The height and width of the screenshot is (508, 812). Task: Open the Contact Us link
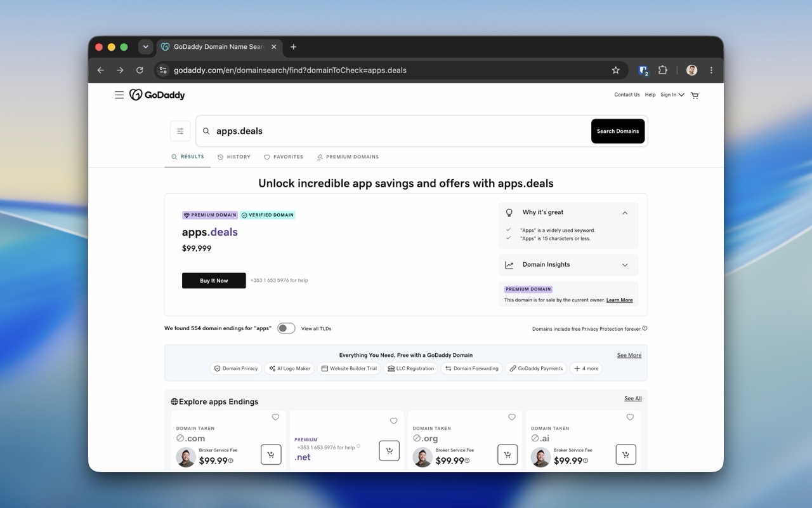(x=627, y=95)
